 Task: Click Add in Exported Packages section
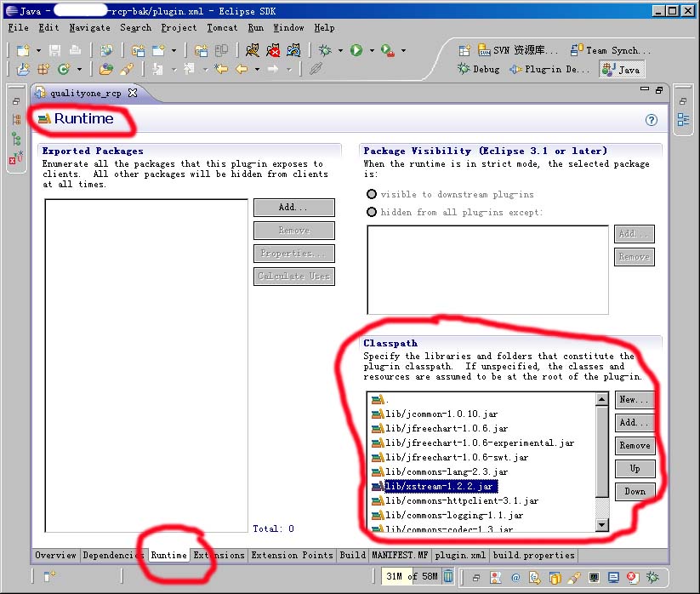293,208
